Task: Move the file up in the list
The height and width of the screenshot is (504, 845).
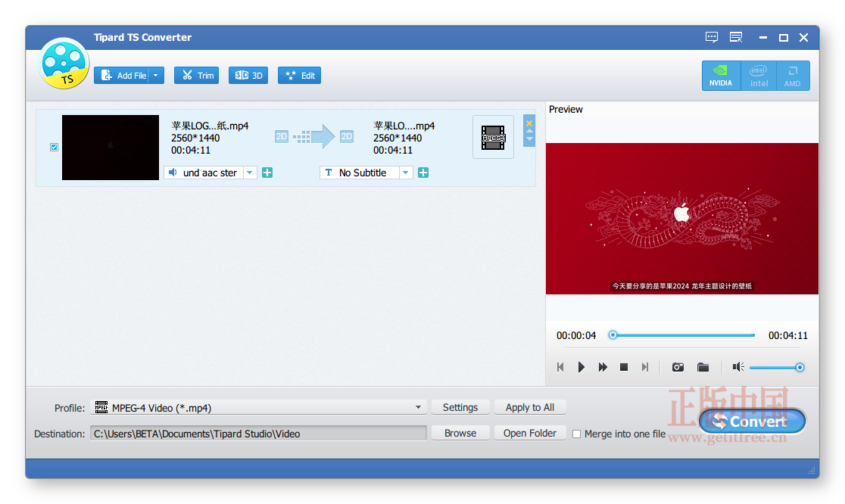Action: coord(529,131)
